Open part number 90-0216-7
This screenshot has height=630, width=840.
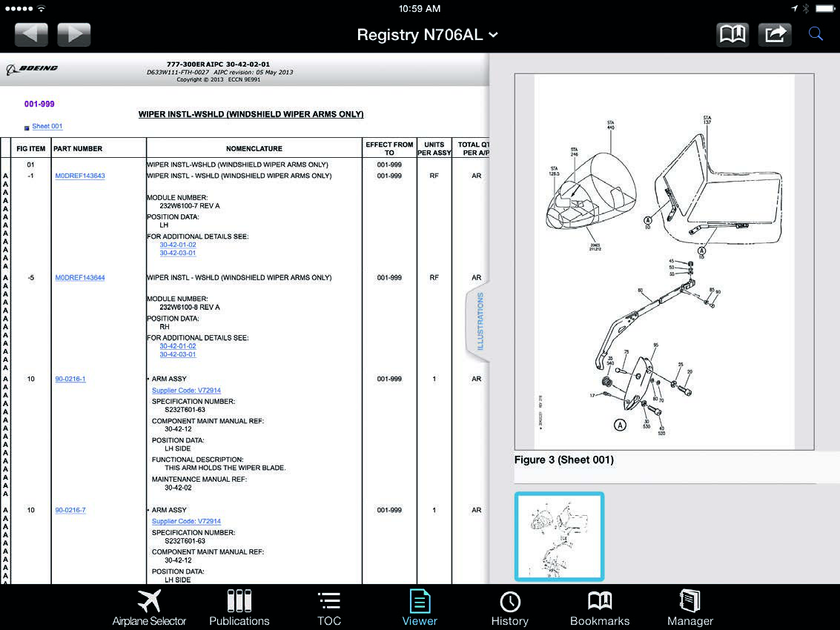click(x=70, y=510)
